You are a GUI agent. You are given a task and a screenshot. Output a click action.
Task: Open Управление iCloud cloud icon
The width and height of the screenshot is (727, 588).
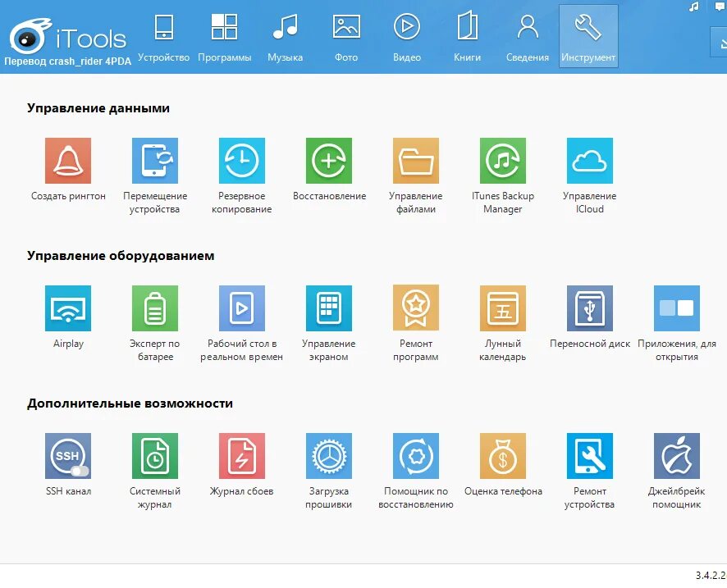(590, 160)
